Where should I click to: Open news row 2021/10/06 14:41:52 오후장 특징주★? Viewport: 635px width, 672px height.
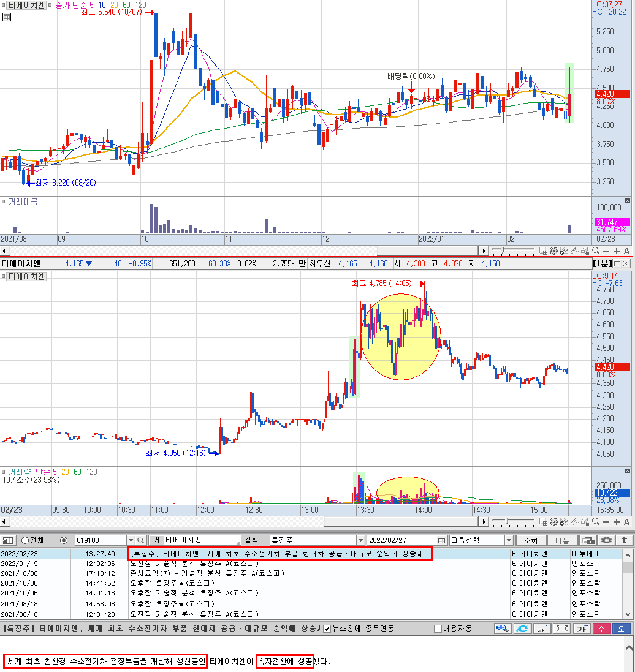pyautogui.click(x=311, y=583)
